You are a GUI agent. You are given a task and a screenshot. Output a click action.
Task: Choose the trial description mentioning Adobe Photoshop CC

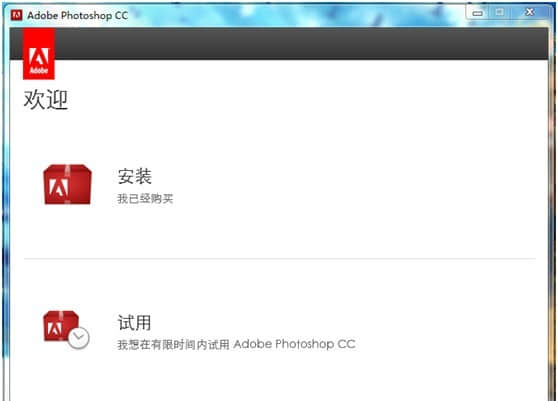click(236, 344)
